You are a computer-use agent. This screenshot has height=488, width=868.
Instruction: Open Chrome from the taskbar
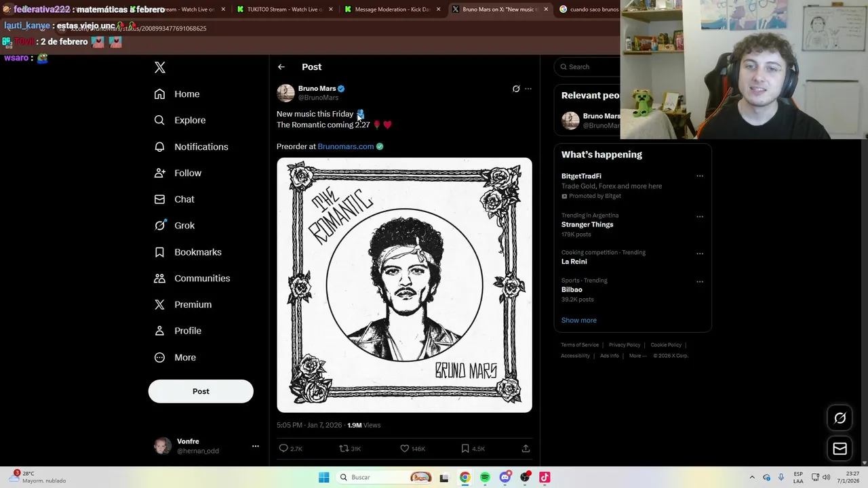[x=465, y=478]
